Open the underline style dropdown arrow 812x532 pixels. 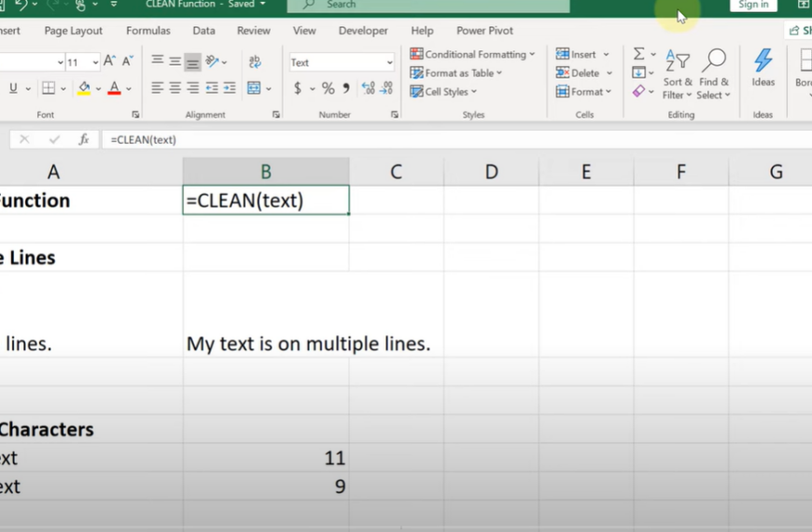[28, 89]
